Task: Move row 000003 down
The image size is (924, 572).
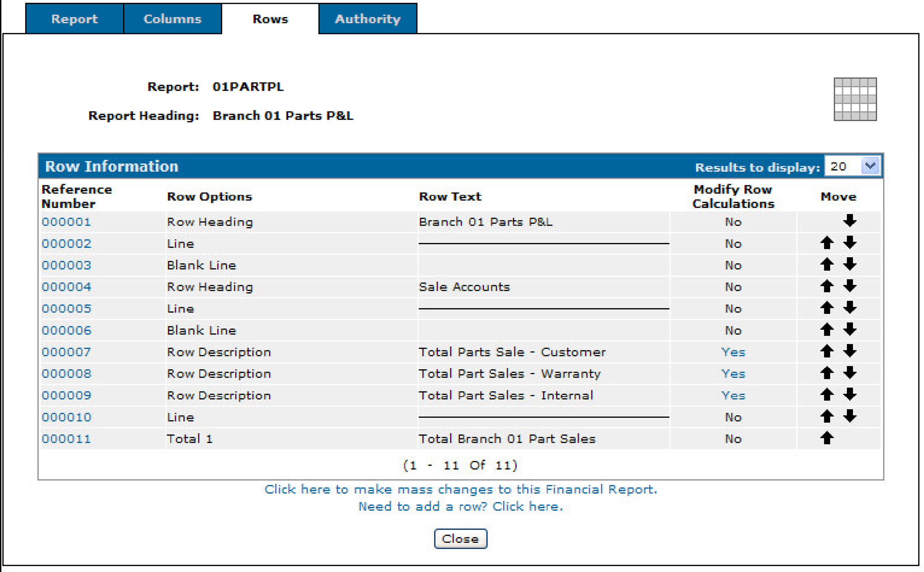Action: tap(850, 264)
